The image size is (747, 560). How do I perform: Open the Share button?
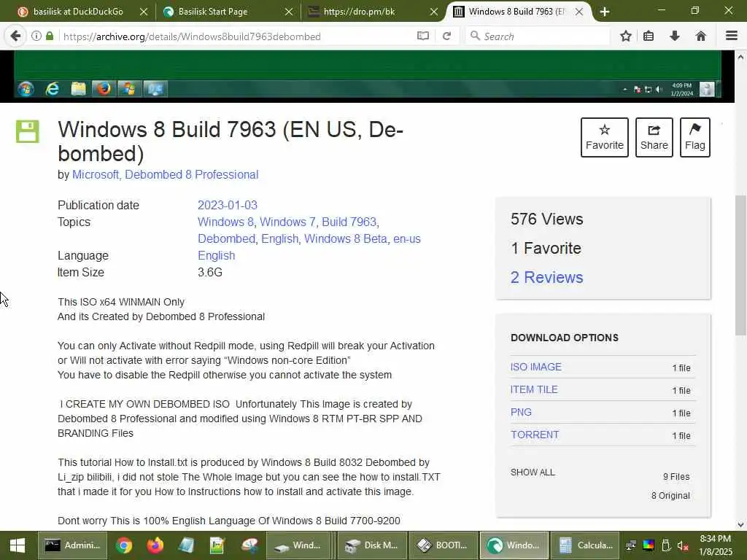click(654, 137)
